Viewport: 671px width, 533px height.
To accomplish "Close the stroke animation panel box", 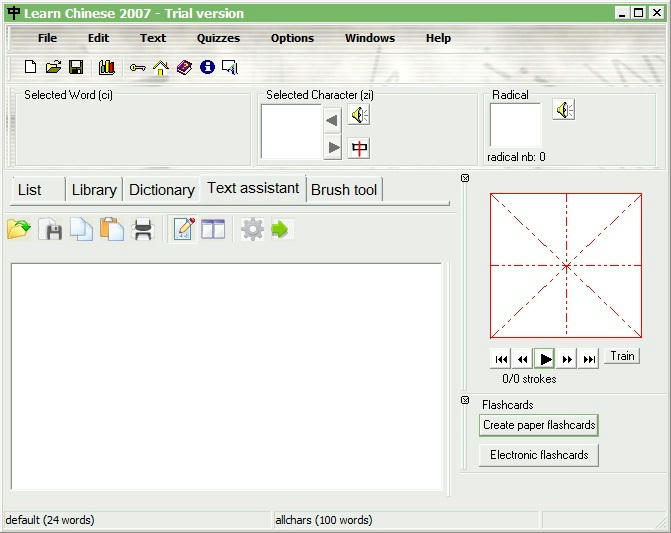I will [x=465, y=178].
